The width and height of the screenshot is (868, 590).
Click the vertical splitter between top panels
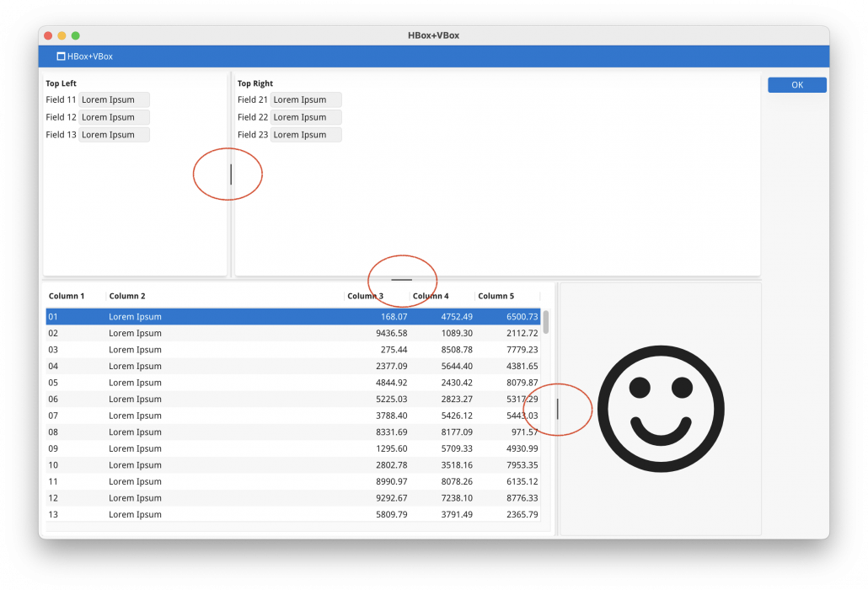pos(231,174)
